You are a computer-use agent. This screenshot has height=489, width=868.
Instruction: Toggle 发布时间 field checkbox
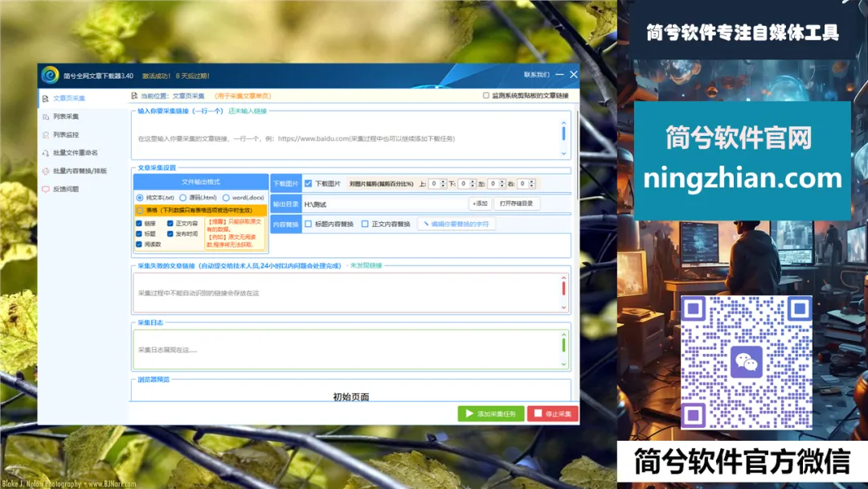170,234
